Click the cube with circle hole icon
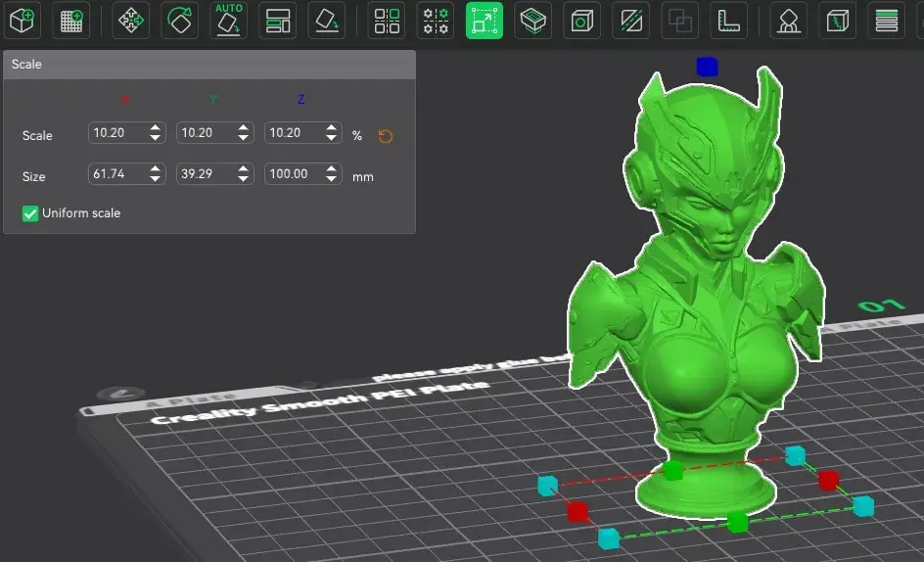 (x=582, y=21)
